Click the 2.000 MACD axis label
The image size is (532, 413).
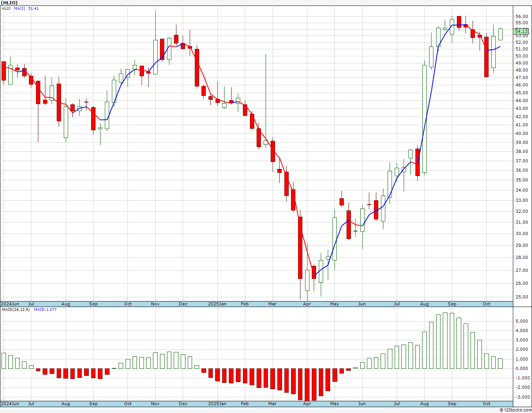point(522,350)
